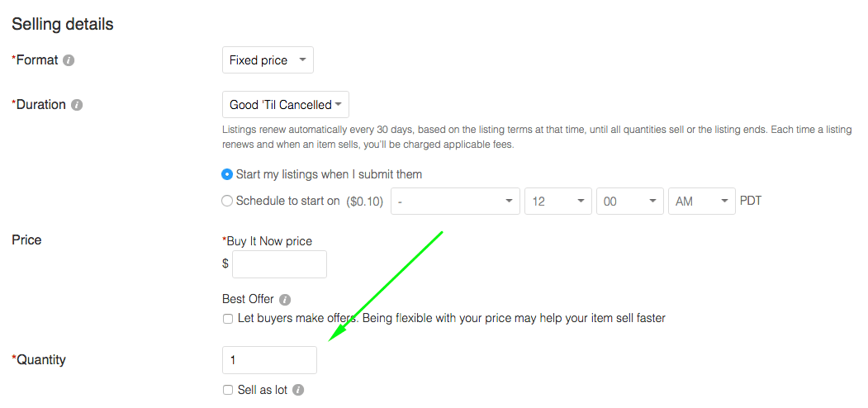The height and width of the screenshot is (408, 868).
Task: Click the Best Offer label text
Action: click(x=248, y=300)
